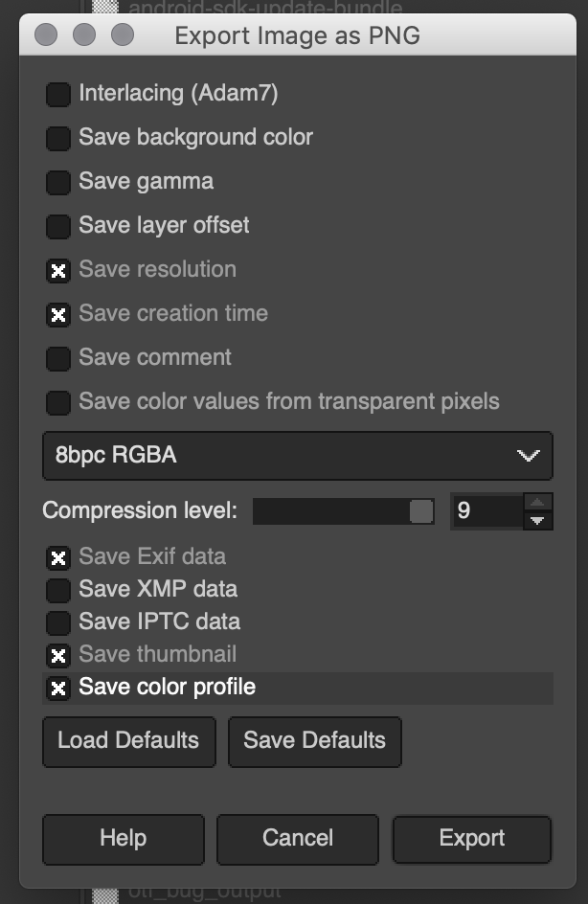Enable the Interlacing (Adam7) checkbox
Image resolution: width=588 pixels, height=904 pixels.
click(x=58, y=94)
